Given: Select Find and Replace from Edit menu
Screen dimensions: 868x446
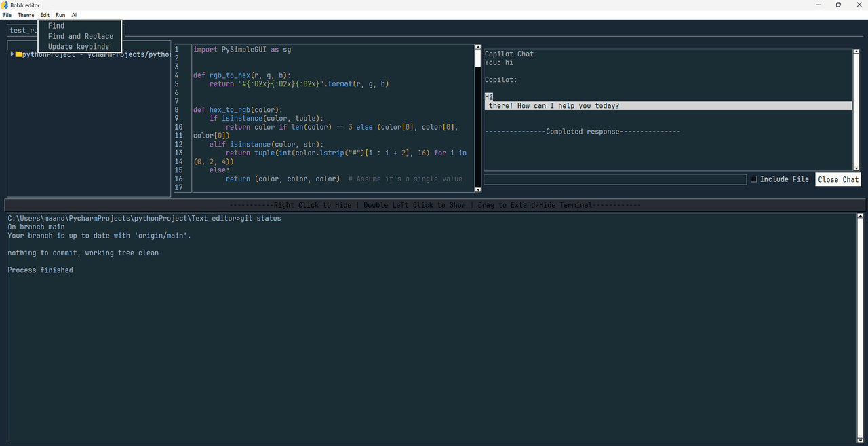Looking at the screenshot, I should pos(80,36).
